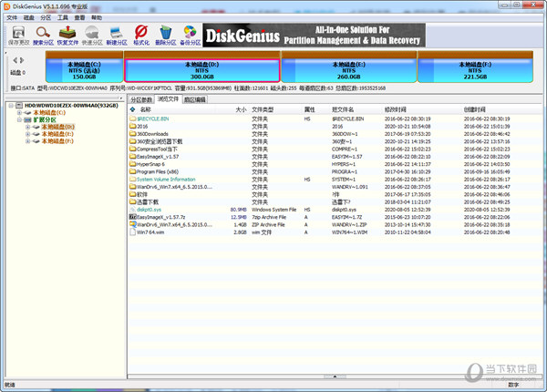Switch to Browse Files (浏览文件) tab
The image size is (547, 392).
coord(168,99)
